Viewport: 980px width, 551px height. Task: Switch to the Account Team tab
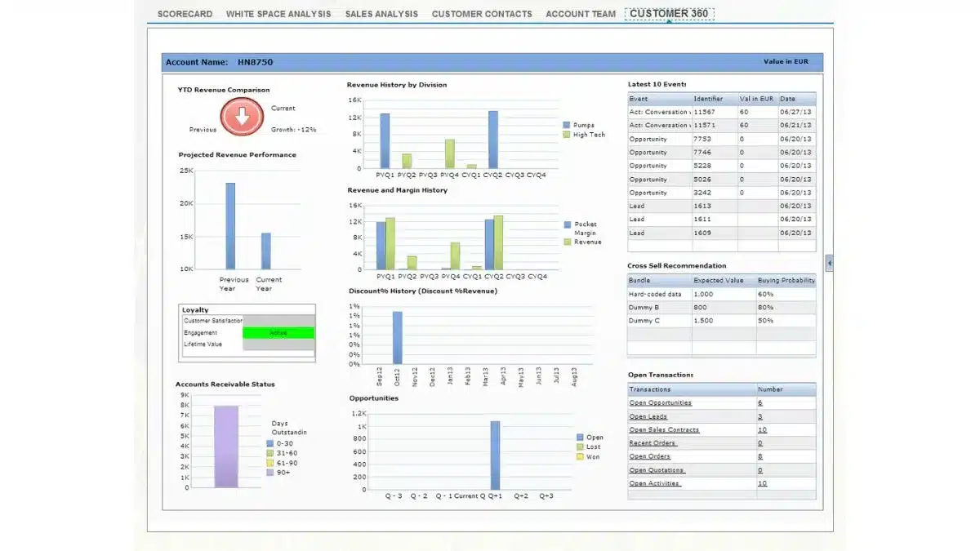pyautogui.click(x=581, y=14)
